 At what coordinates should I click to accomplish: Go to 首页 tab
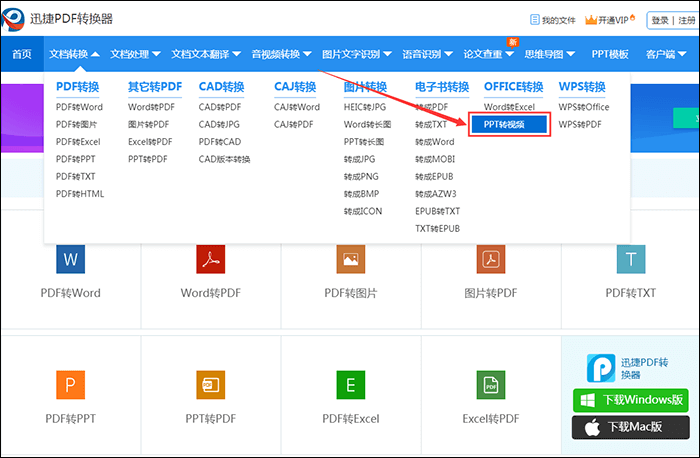(22, 54)
